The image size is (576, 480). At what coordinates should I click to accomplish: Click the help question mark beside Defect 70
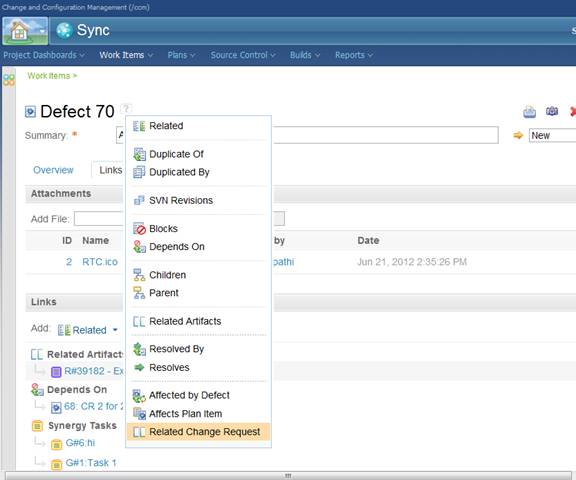point(126,108)
